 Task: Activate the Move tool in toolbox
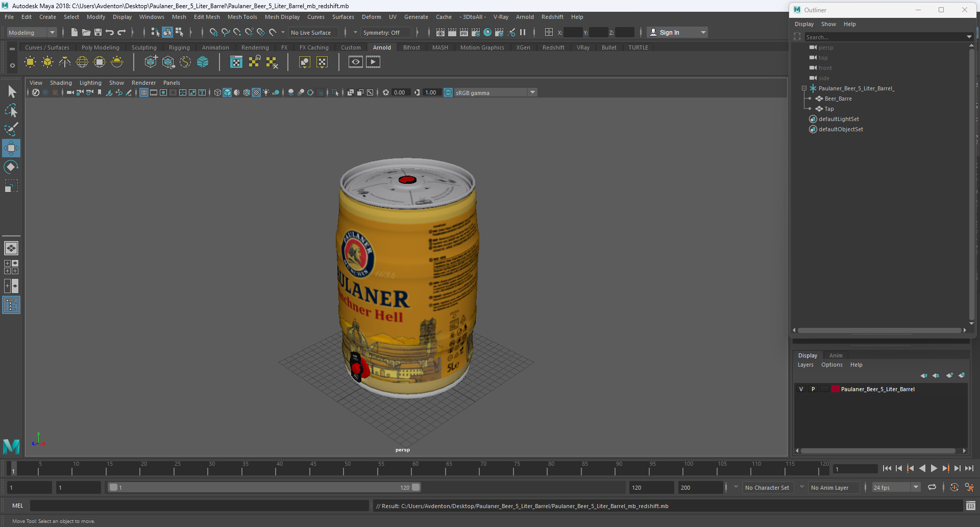[11, 148]
